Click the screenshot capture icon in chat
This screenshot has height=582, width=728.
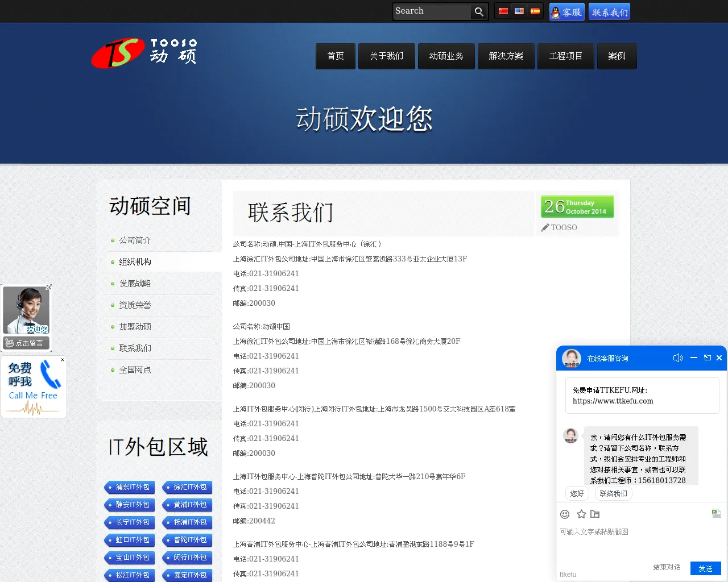[x=715, y=513]
